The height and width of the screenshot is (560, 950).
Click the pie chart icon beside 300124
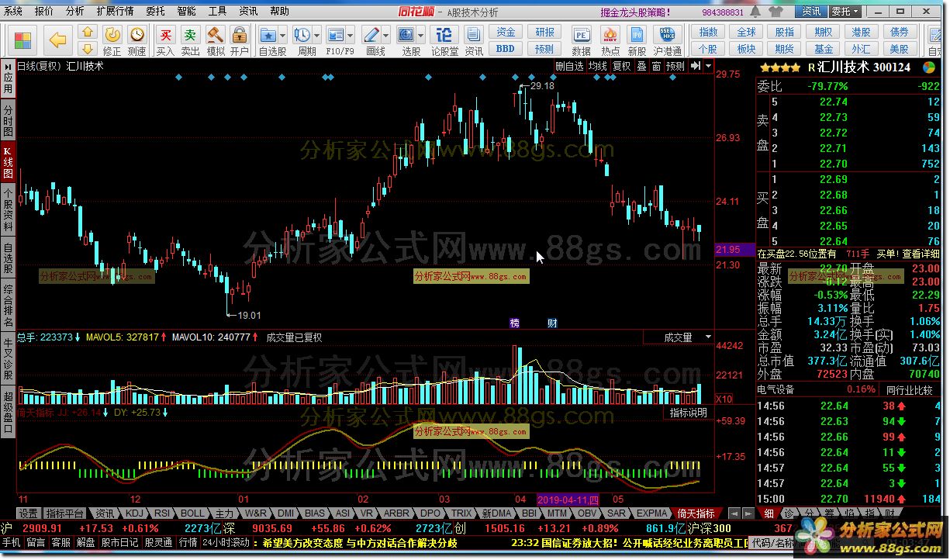tap(931, 67)
